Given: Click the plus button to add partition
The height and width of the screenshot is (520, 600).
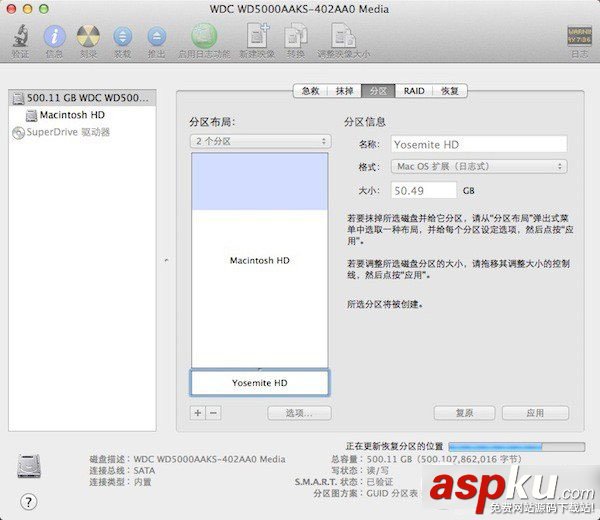Looking at the screenshot, I should [x=198, y=413].
